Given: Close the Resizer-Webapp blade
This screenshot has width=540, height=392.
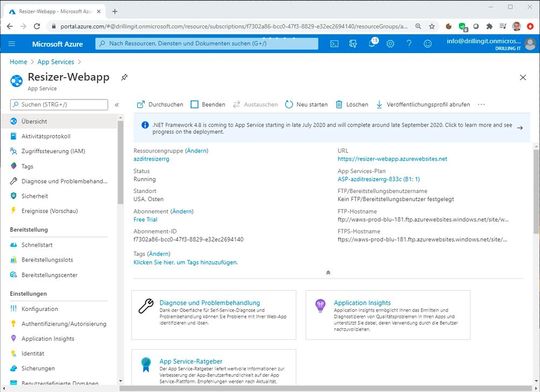Looking at the screenshot, I should 523,78.
